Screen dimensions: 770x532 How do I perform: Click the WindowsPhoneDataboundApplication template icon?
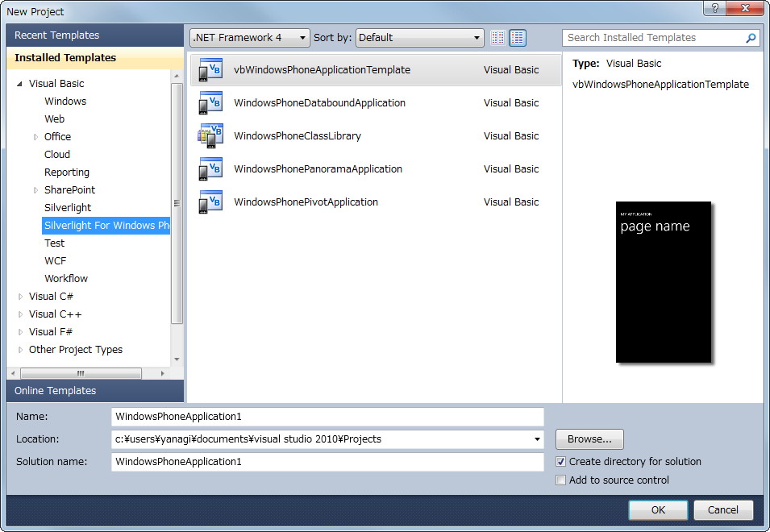pyautogui.click(x=211, y=103)
